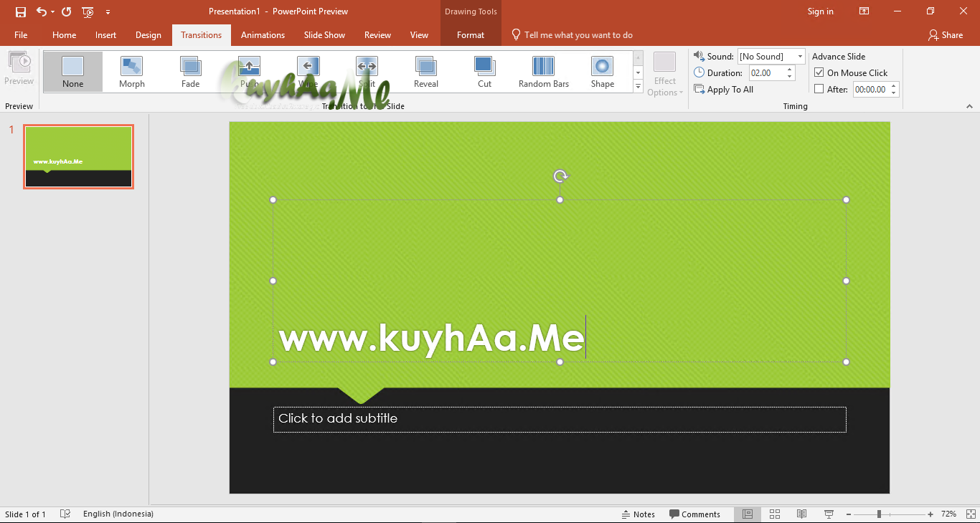Open the Comments pane
The height and width of the screenshot is (523, 980).
pos(694,514)
